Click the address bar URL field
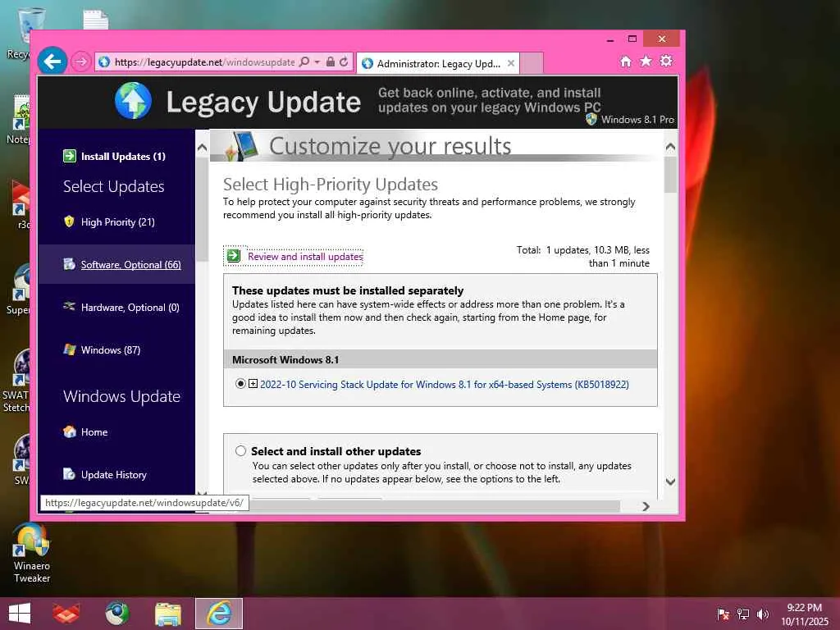This screenshot has height=630, width=840. point(204,62)
